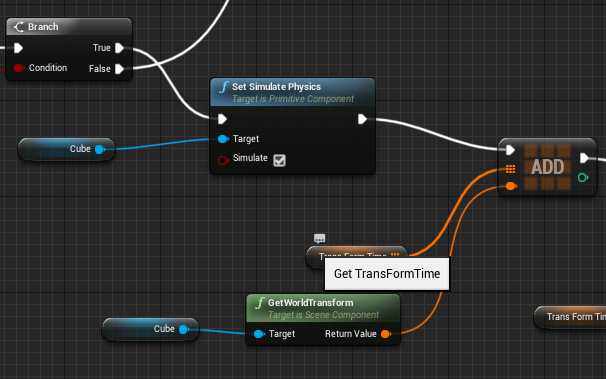Click the Branch node input execution pin
This screenshot has height=379, width=606.
tap(18, 48)
